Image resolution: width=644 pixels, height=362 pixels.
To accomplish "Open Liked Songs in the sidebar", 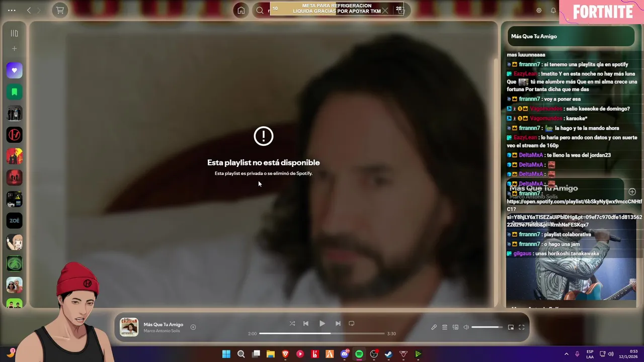I will coord(14,70).
